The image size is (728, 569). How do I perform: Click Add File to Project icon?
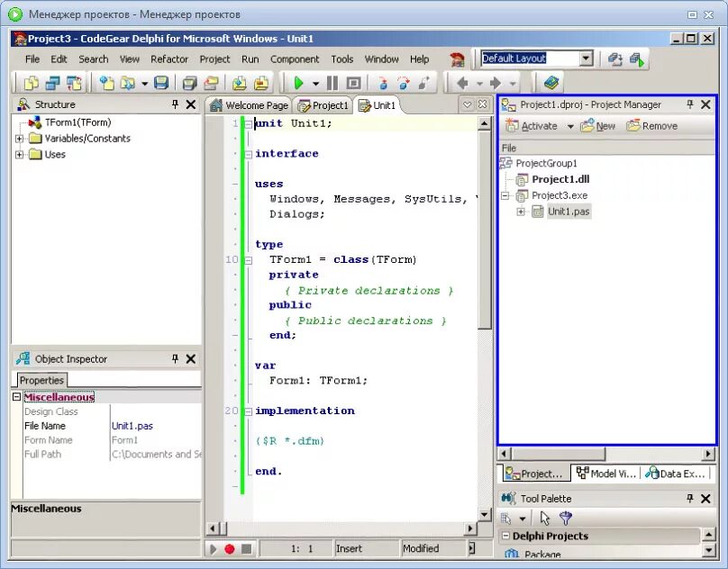(x=240, y=83)
